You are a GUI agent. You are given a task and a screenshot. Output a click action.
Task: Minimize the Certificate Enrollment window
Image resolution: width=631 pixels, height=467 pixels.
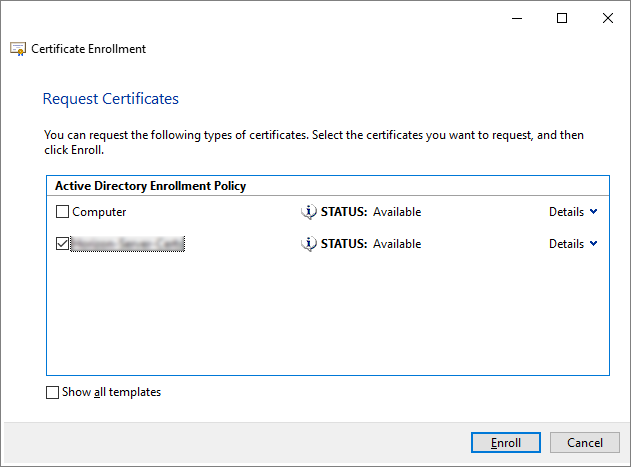pyautogui.click(x=516, y=18)
